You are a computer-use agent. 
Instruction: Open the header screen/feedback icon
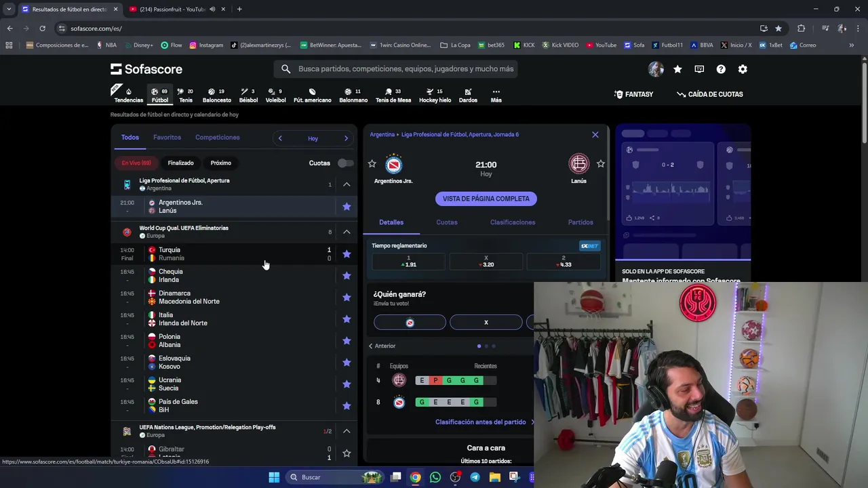(x=699, y=69)
